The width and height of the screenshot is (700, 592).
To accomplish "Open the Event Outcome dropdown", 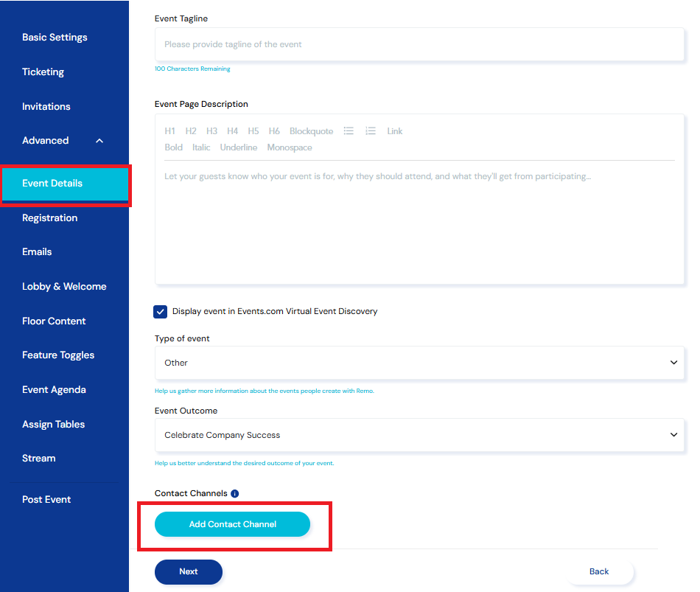I will point(419,435).
